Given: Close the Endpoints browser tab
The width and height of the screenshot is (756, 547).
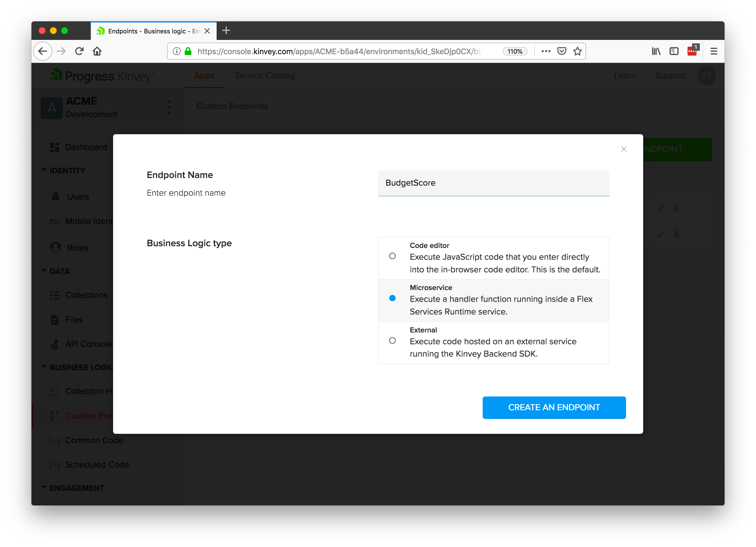Looking at the screenshot, I should point(207,31).
